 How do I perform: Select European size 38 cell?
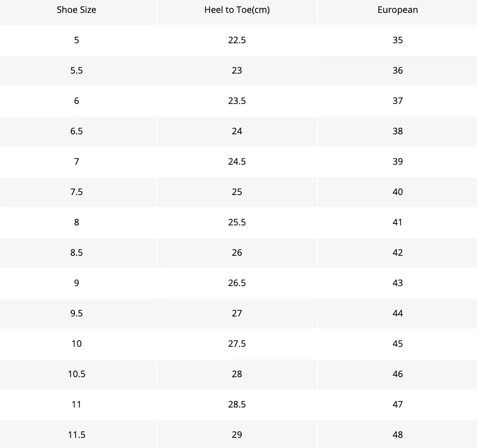coord(397,131)
